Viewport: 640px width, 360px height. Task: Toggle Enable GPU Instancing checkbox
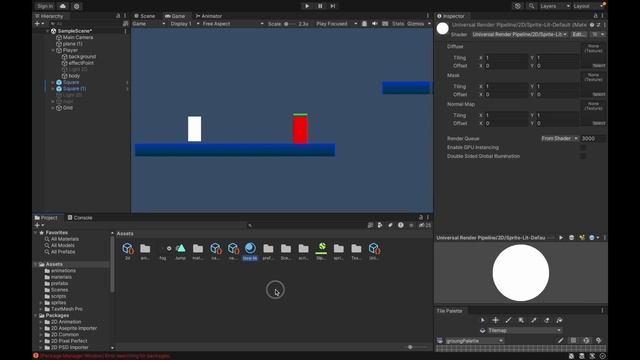583,148
